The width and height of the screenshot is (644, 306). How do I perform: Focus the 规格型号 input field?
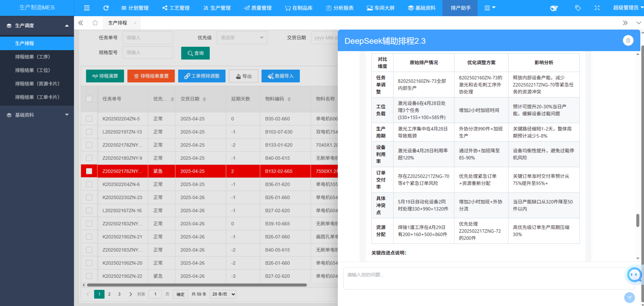tap(148, 53)
